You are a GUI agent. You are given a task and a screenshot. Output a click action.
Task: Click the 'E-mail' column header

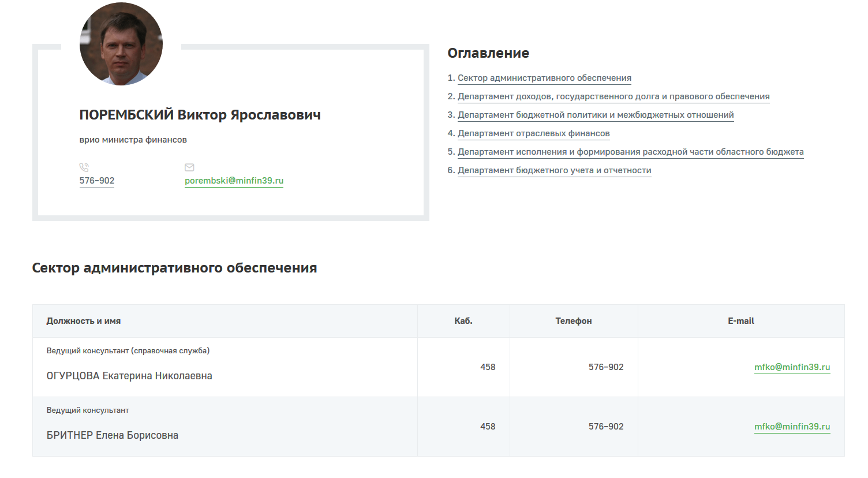coord(741,321)
